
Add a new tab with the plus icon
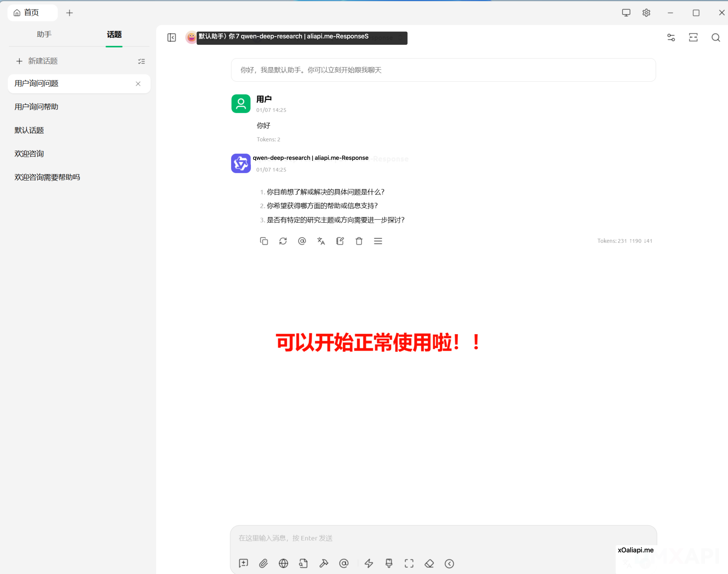(70, 13)
